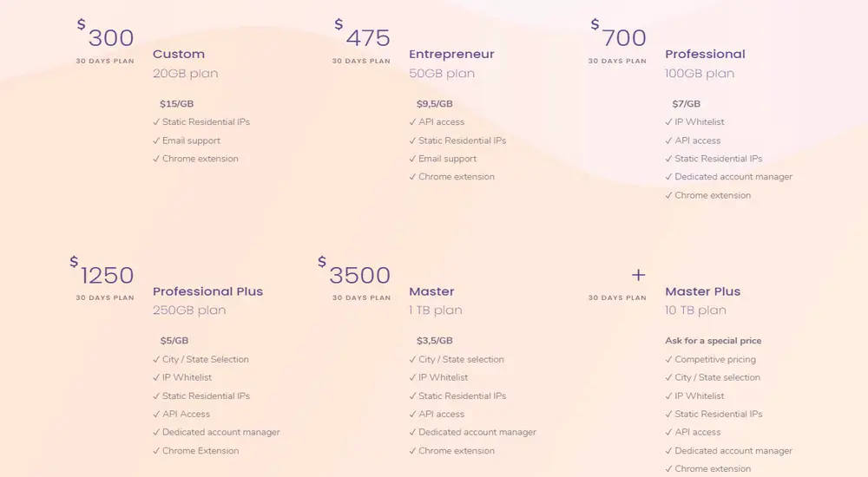Click the Master Plus plan title
868x477 pixels.
tap(702, 291)
